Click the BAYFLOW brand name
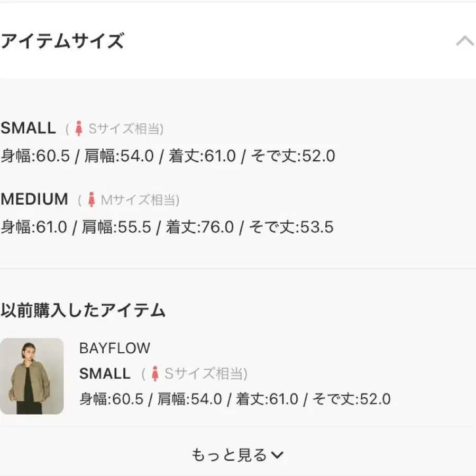 click(x=115, y=348)
